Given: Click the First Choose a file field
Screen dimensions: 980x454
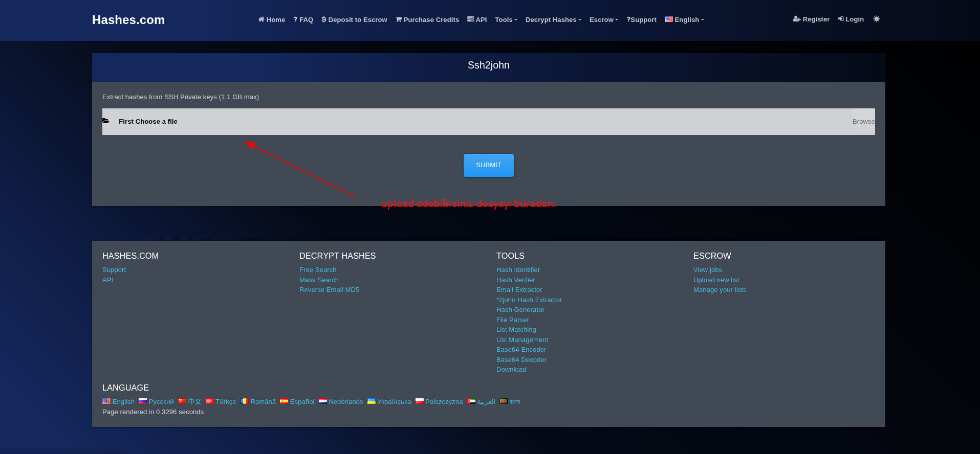Looking at the screenshot, I should tap(489, 122).
